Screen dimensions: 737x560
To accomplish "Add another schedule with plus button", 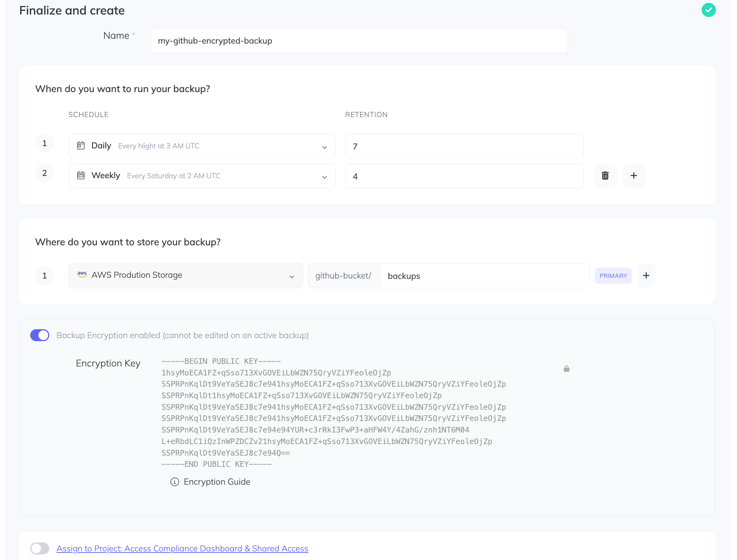I will pos(633,176).
